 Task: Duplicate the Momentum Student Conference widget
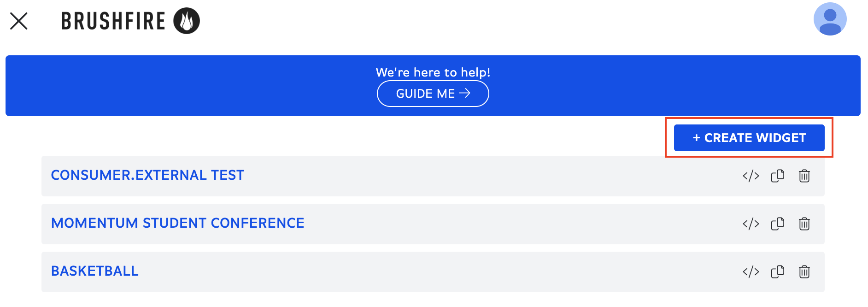tap(778, 224)
